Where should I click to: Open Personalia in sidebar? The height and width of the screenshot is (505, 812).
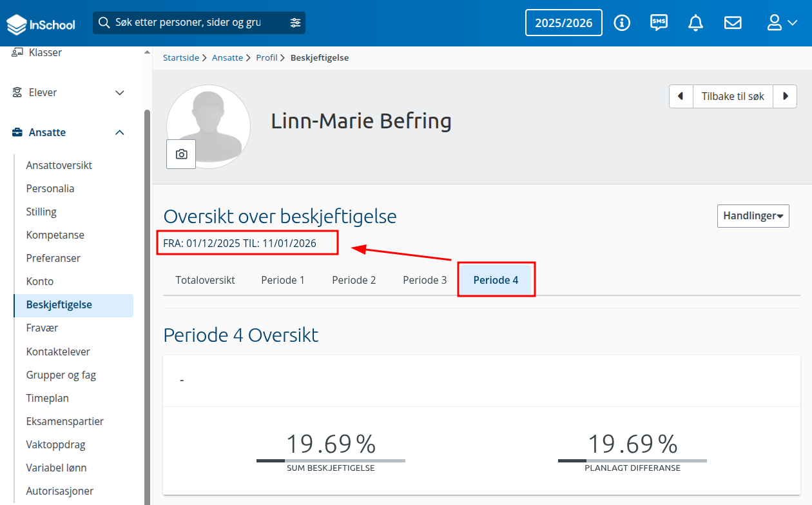coord(50,188)
